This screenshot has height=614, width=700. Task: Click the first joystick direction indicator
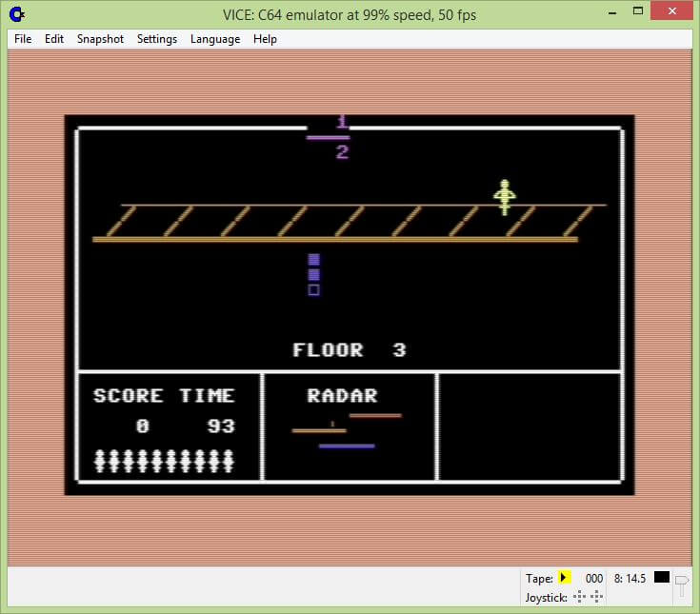(x=579, y=597)
